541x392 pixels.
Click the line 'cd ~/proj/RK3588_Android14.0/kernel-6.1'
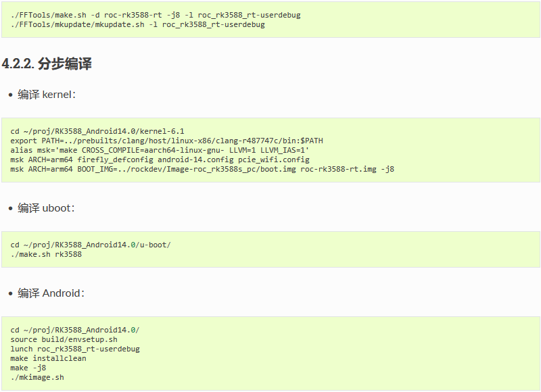coord(97,131)
